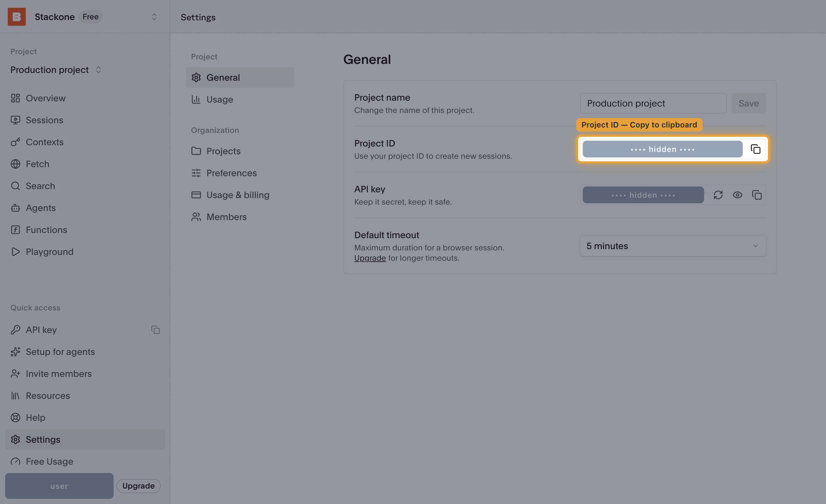
Task: Open Resources in Quick access
Action: [x=85, y=396]
